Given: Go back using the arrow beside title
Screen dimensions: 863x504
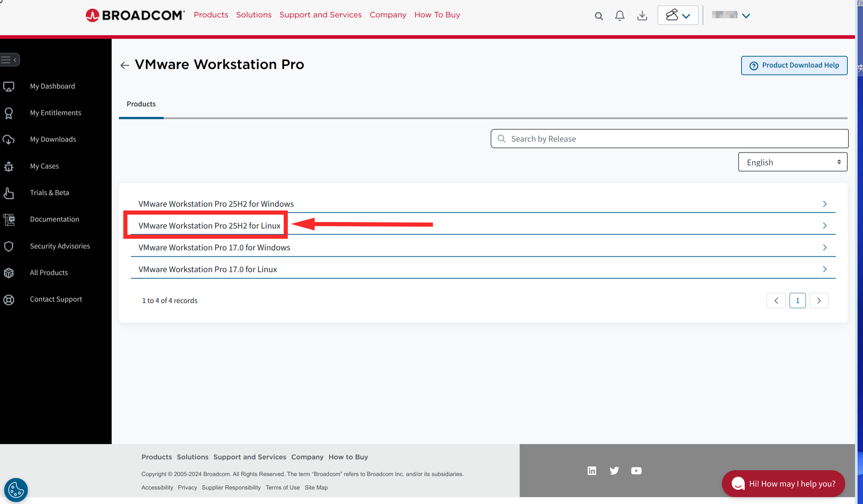Looking at the screenshot, I should pos(125,65).
